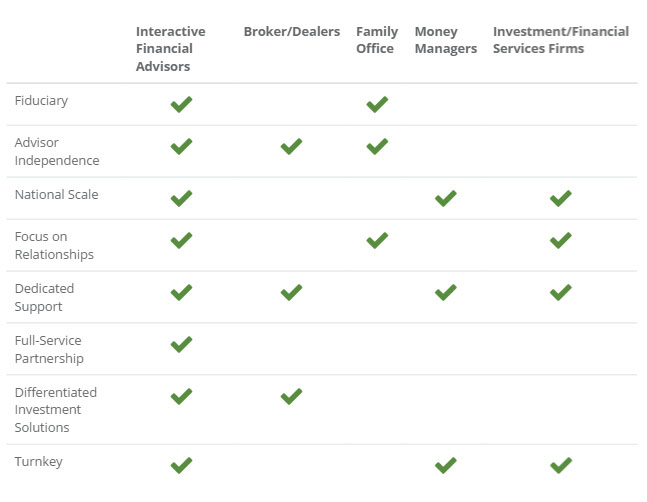Click Turnkey checkmark for Investment/Financial Services Firms
647x502 pixels.
(561, 465)
